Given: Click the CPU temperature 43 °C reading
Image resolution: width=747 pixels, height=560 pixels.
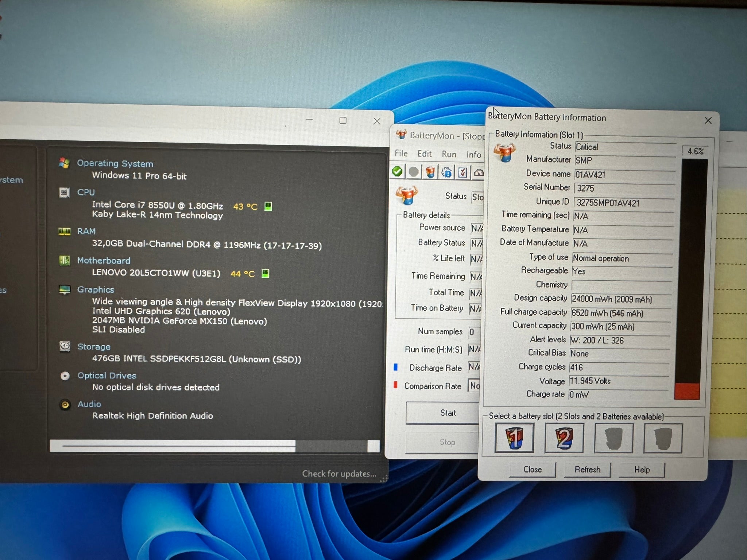Looking at the screenshot, I should click(245, 207).
